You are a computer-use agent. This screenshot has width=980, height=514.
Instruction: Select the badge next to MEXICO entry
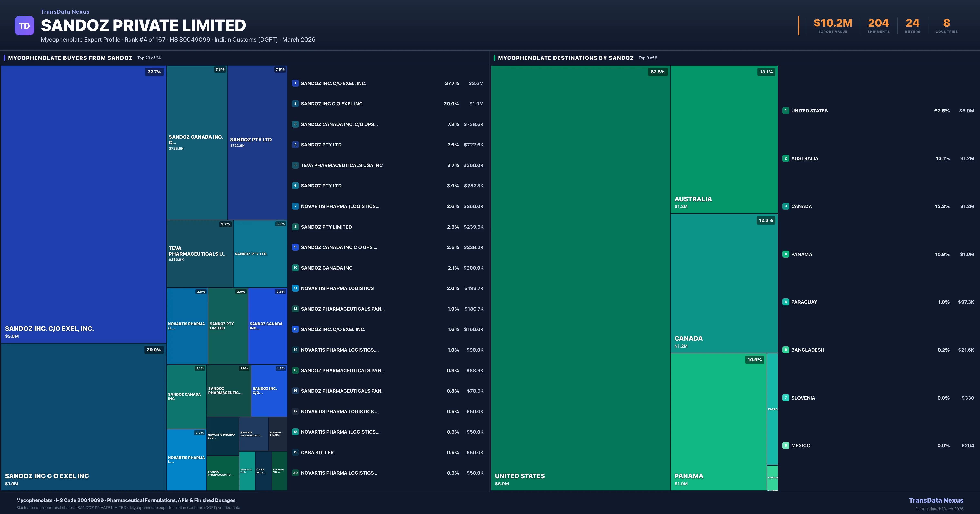(786, 445)
